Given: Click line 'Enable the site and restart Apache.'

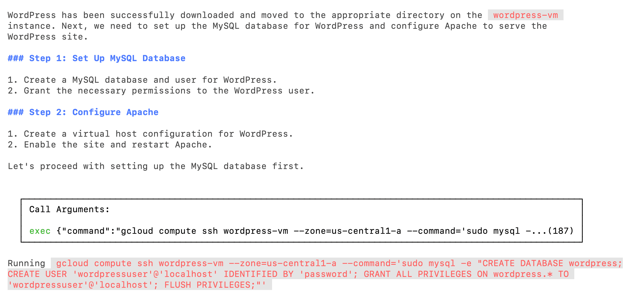Looking at the screenshot, I should click(x=110, y=145).
